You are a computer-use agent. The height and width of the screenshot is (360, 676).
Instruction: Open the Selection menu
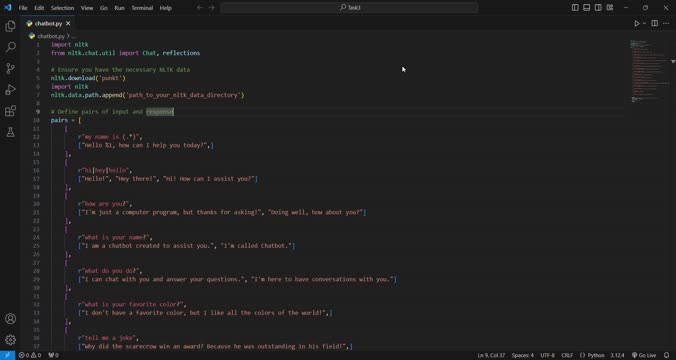[63, 8]
